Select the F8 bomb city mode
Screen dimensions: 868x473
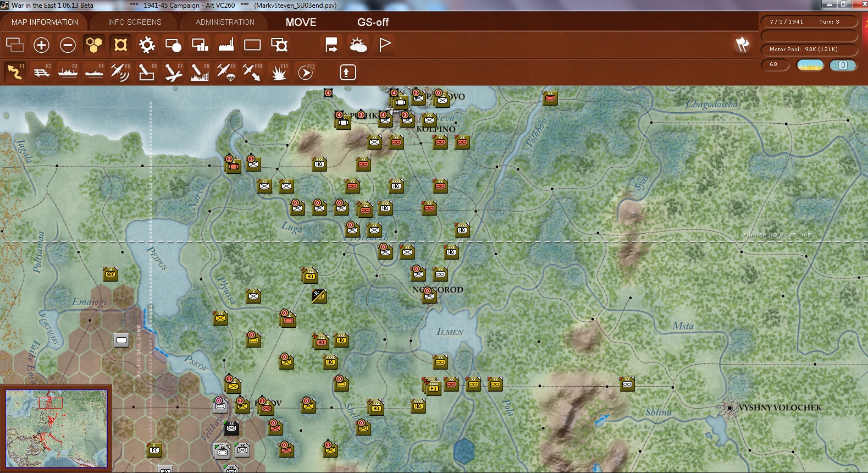200,72
